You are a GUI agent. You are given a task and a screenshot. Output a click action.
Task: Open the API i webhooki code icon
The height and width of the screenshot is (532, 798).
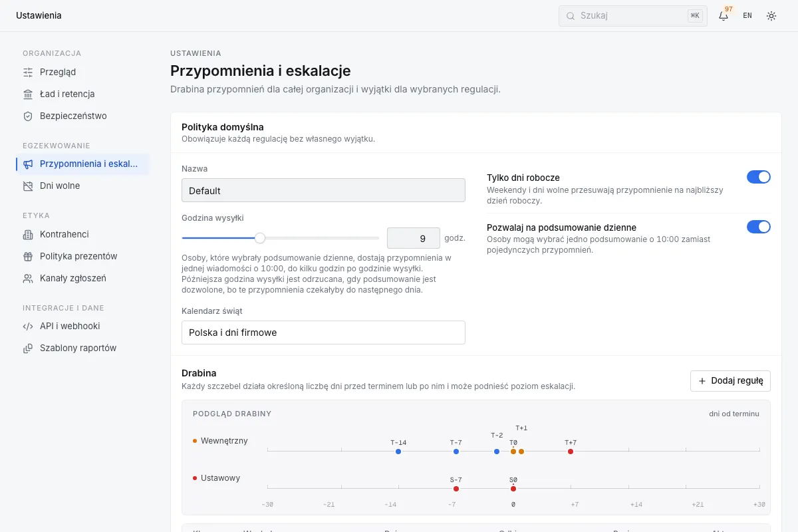pyautogui.click(x=28, y=326)
